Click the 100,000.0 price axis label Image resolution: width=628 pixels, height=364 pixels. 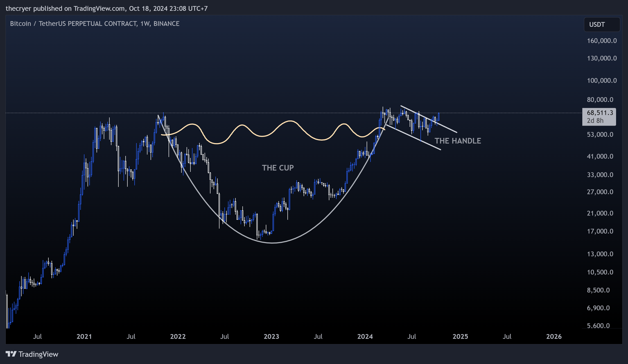click(602, 81)
